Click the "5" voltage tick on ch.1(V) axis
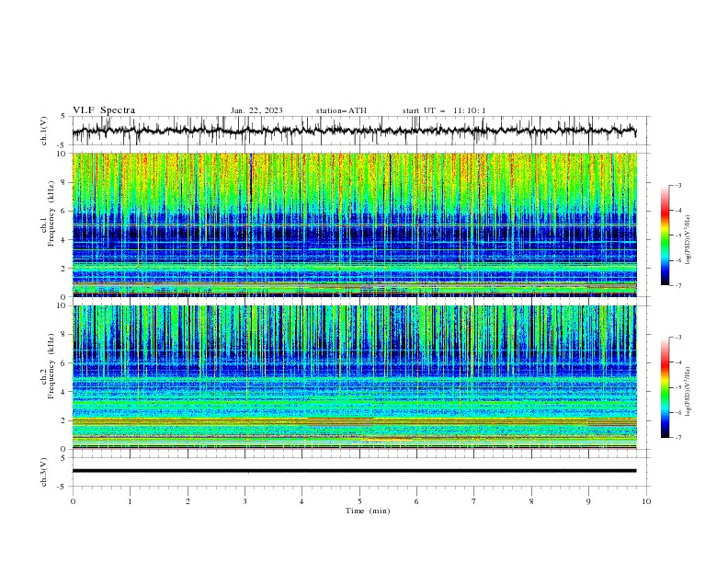The height and width of the screenshot is (563, 728). pos(63,117)
